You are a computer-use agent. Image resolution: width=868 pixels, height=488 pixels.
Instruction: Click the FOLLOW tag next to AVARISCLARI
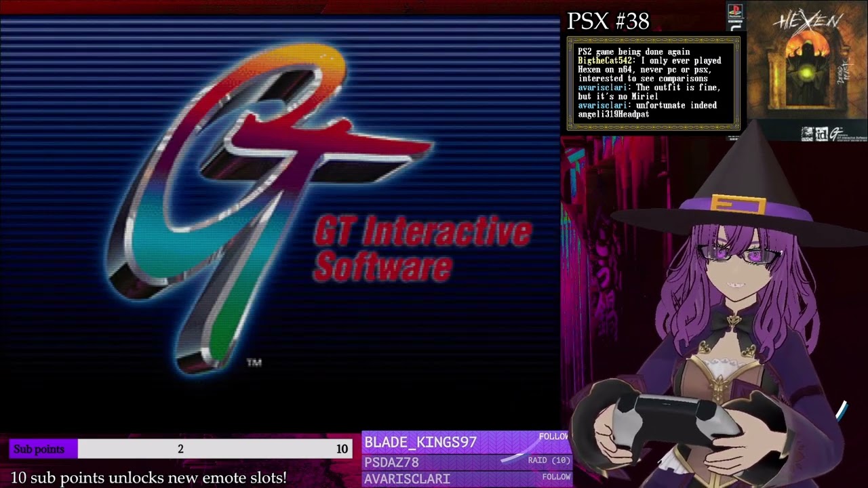tap(556, 477)
